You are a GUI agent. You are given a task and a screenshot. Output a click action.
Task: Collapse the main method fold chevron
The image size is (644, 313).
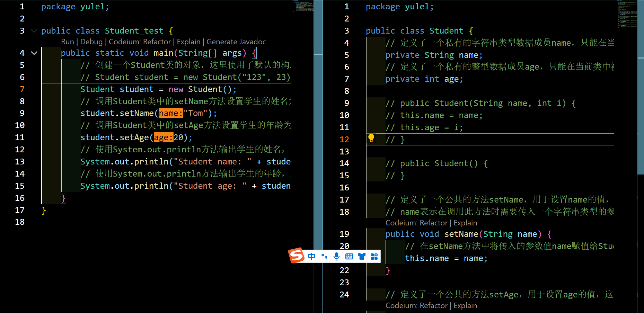34,53
